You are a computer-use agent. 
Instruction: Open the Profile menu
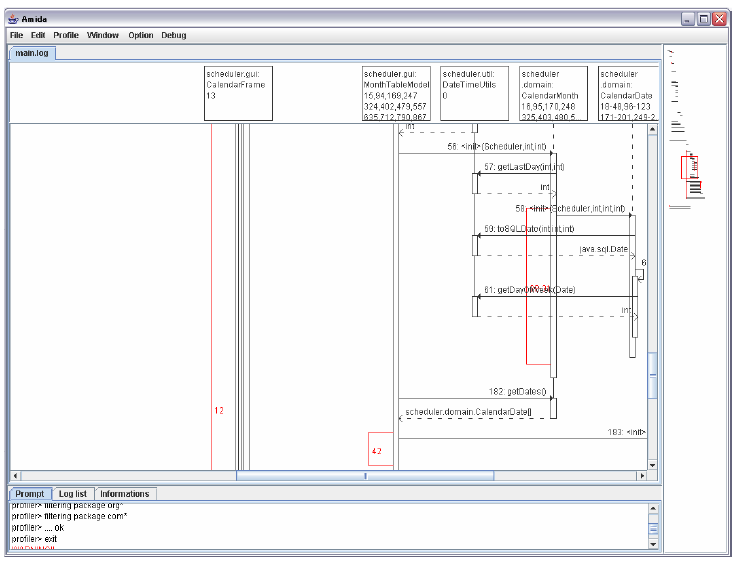[66, 35]
